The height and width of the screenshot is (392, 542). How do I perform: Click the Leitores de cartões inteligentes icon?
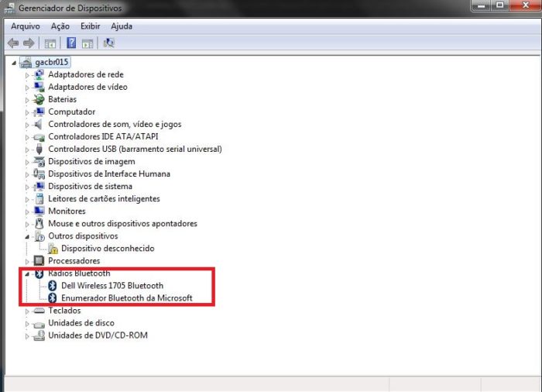39,199
